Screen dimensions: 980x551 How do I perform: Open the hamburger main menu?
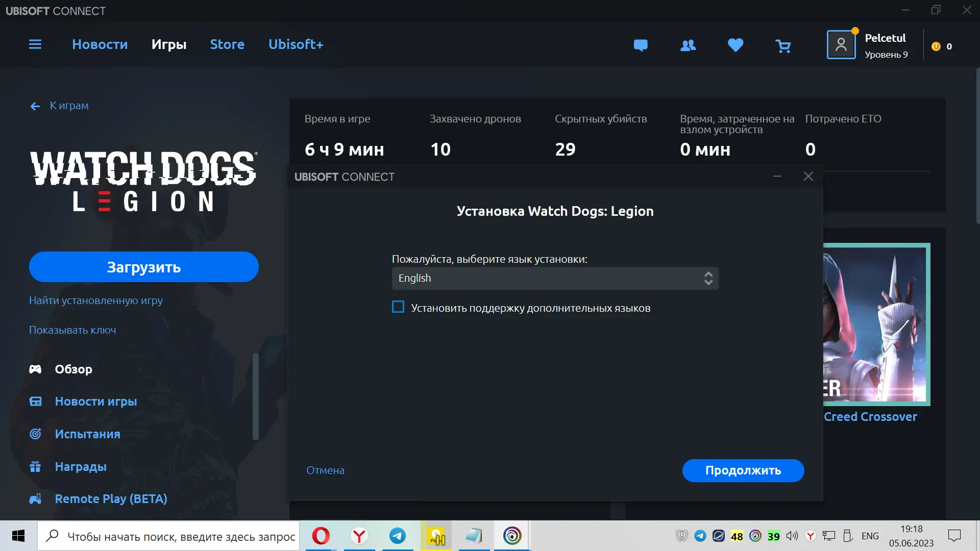[x=35, y=44]
